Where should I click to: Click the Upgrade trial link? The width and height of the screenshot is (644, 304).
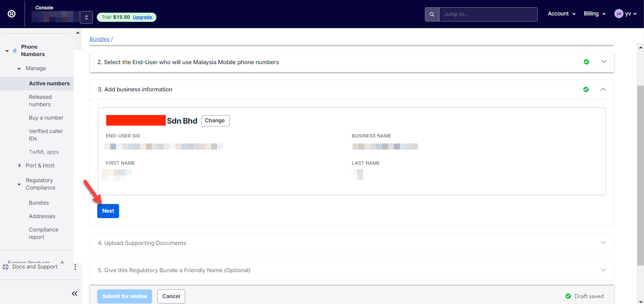pyautogui.click(x=142, y=17)
